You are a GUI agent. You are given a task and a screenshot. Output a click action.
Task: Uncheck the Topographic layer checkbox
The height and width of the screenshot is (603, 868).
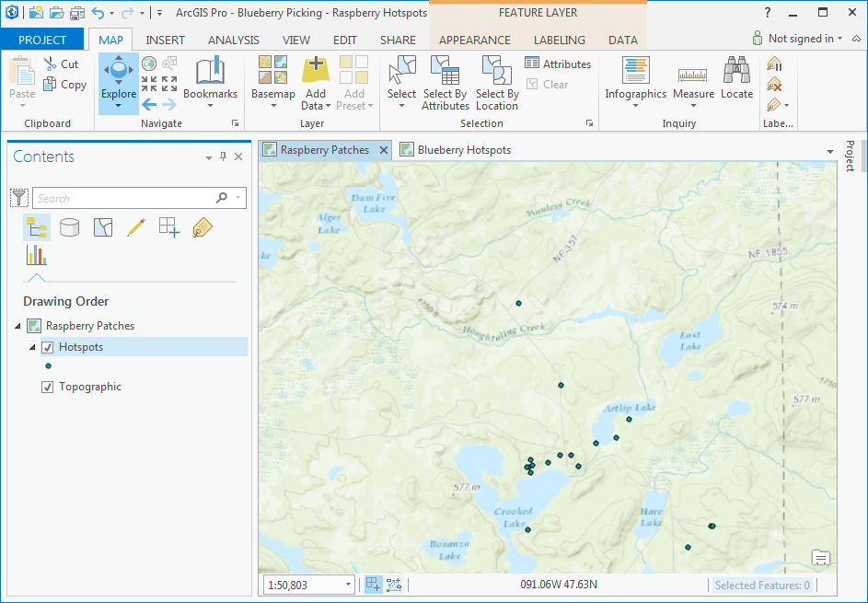48,387
